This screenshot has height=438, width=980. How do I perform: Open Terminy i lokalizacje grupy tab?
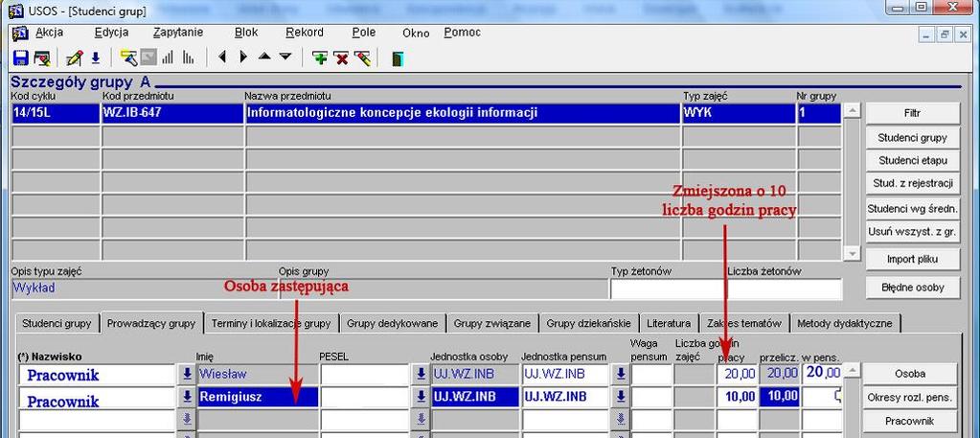coord(271,324)
